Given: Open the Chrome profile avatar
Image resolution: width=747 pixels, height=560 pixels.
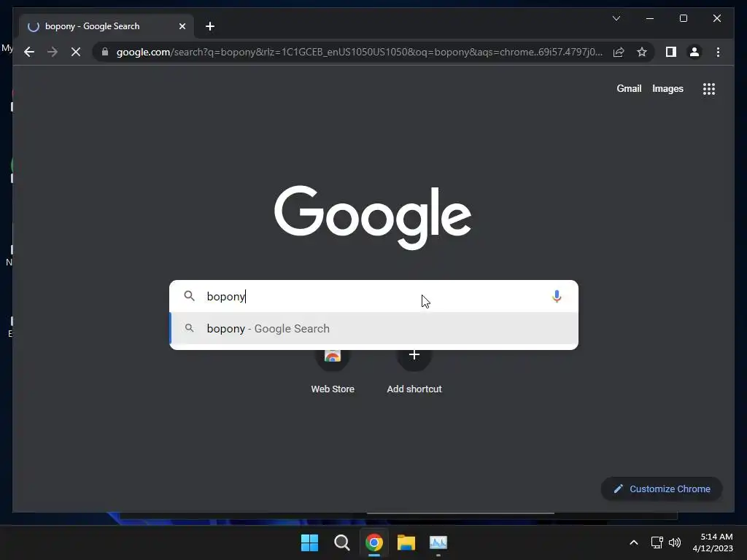Looking at the screenshot, I should pos(694,52).
